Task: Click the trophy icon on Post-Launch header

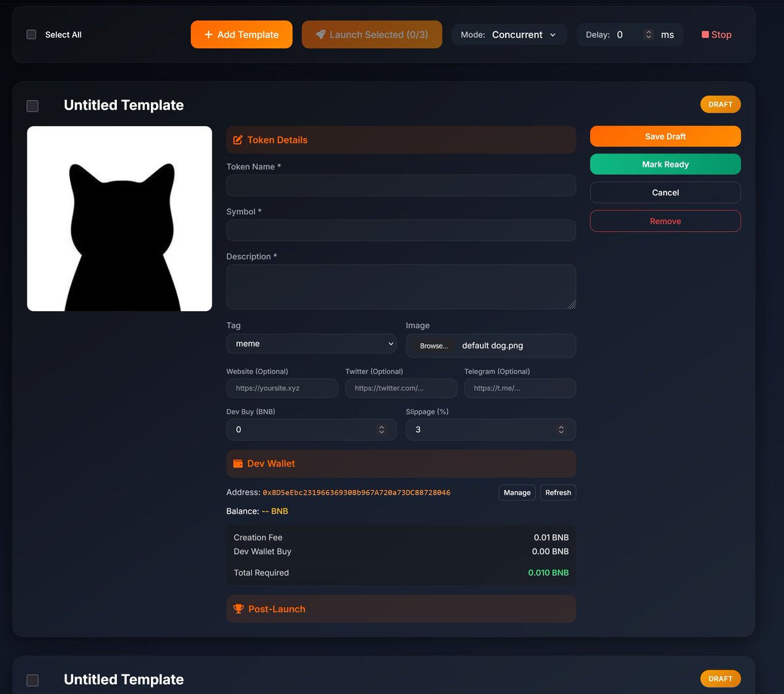Action: [x=238, y=608]
